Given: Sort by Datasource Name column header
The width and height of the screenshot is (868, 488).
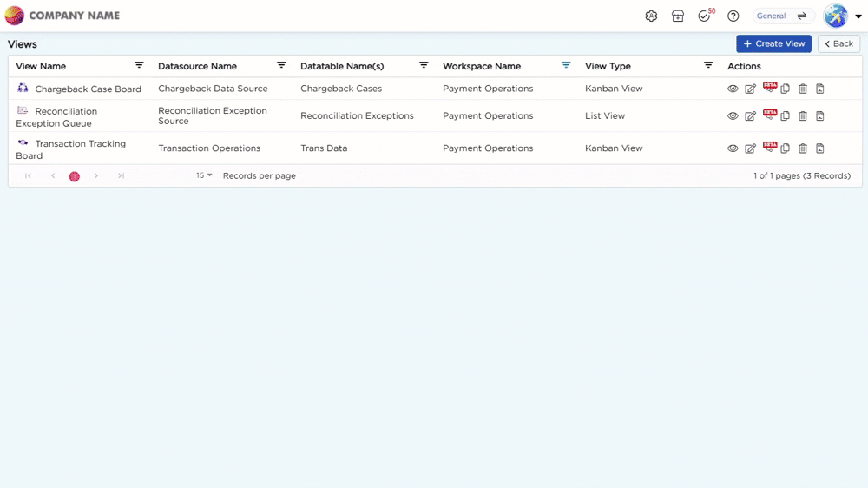Looking at the screenshot, I should [x=197, y=66].
